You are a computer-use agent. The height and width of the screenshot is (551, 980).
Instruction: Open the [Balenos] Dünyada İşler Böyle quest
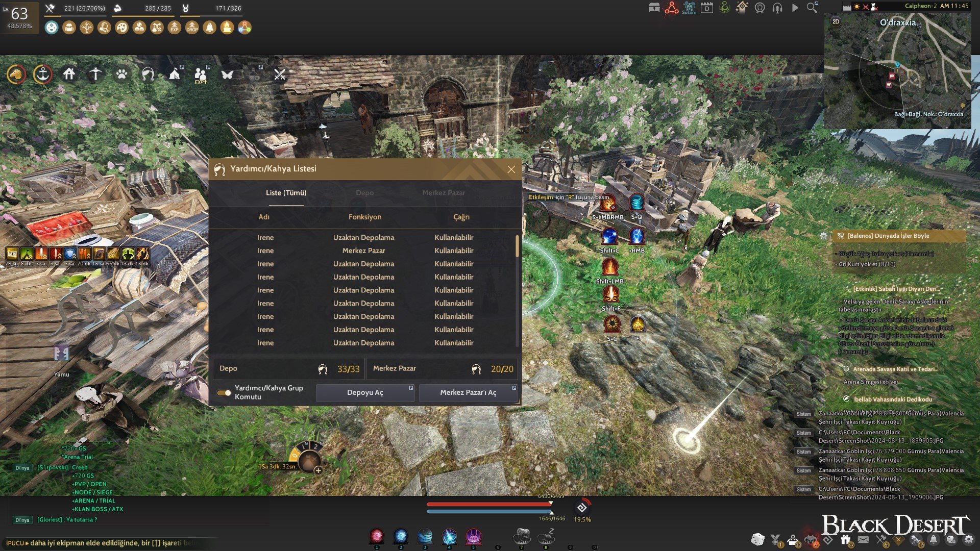(899, 236)
